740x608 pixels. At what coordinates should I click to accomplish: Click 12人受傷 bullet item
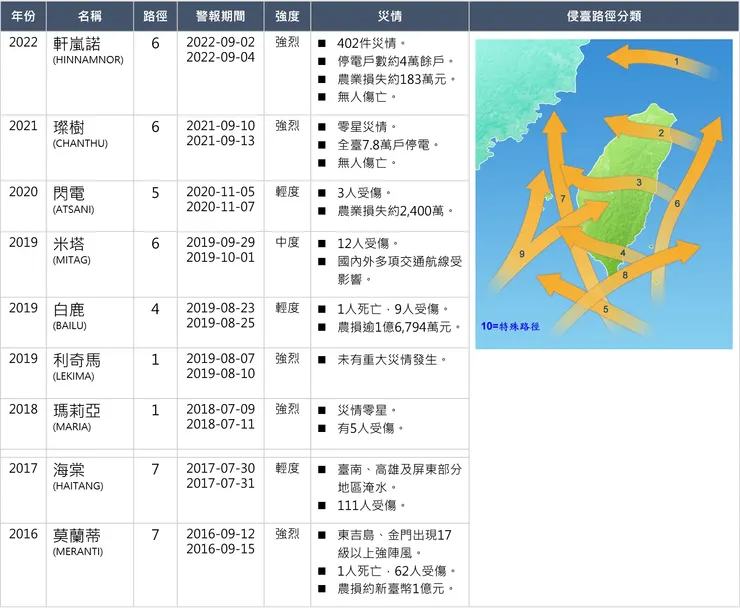point(368,244)
